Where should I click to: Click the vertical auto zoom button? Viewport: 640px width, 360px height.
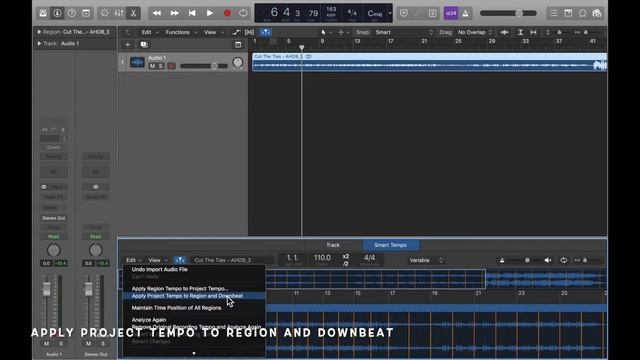coord(520,32)
